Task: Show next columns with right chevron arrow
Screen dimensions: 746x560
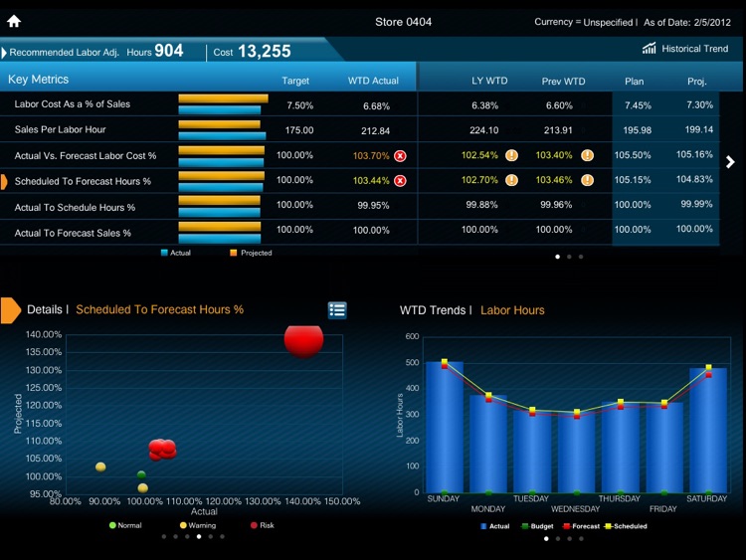Action: [x=730, y=162]
